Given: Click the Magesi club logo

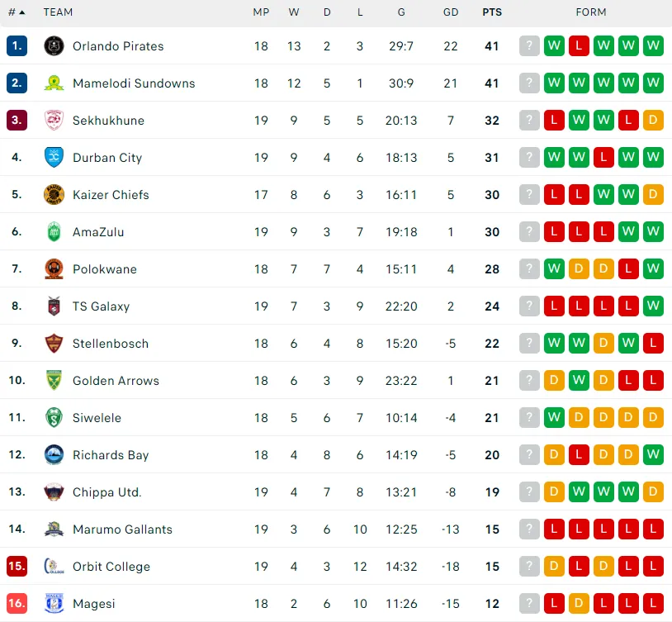Looking at the screenshot, I should pos(54,604).
